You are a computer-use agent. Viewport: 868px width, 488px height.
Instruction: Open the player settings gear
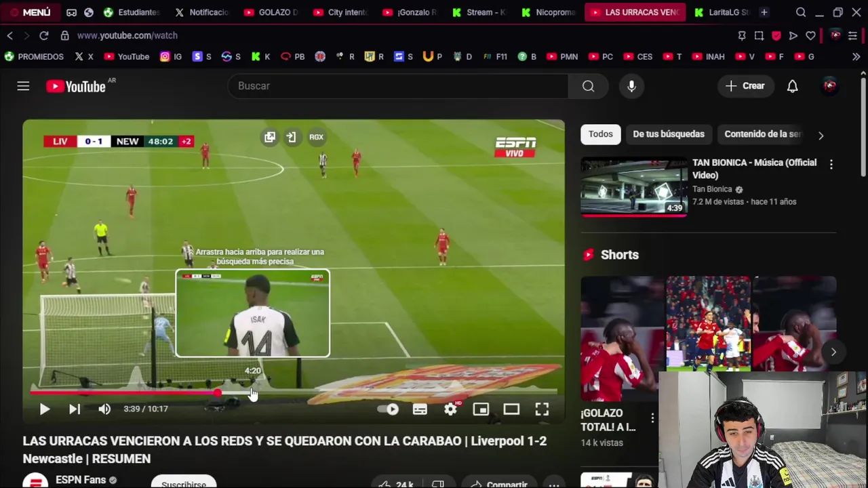click(450, 409)
